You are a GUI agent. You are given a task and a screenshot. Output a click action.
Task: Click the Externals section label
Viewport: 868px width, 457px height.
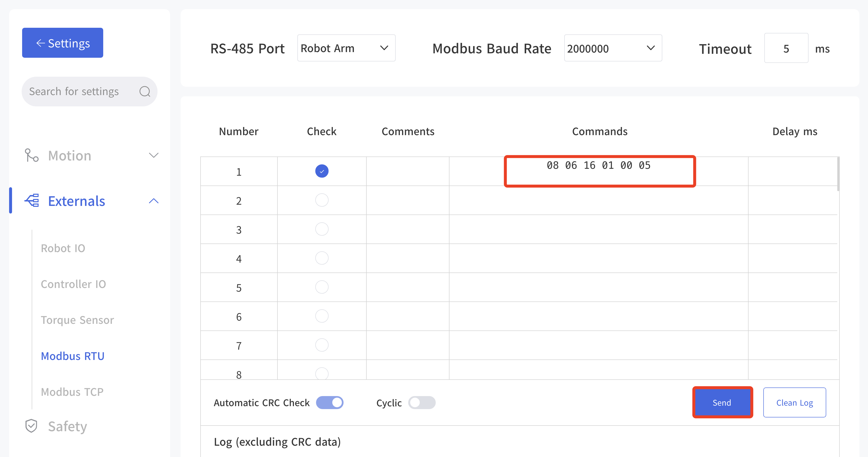pyautogui.click(x=76, y=201)
